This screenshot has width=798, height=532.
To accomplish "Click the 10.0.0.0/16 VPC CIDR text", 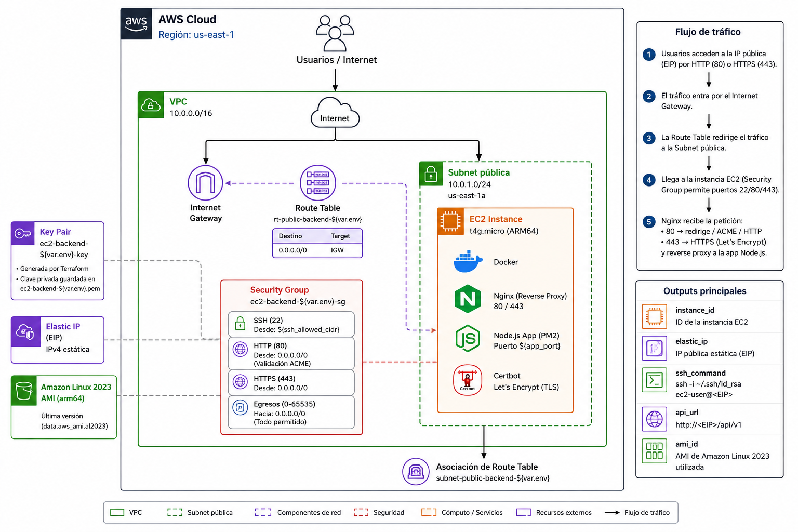I will (x=191, y=113).
